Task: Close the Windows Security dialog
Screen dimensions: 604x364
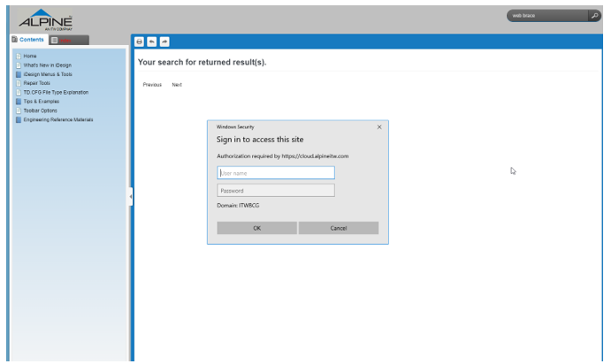Action: click(x=379, y=127)
